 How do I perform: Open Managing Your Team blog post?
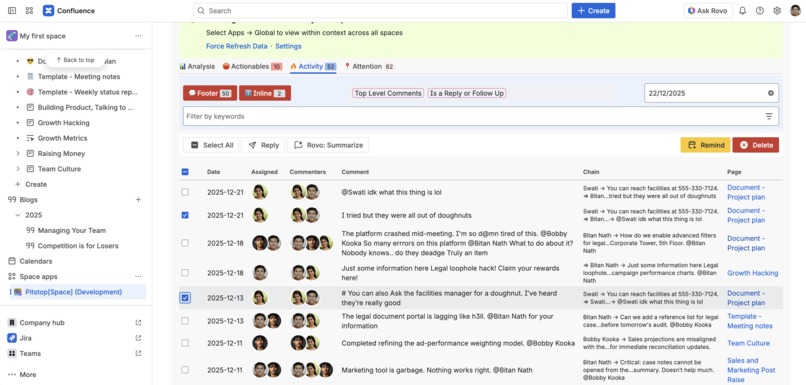[x=71, y=230]
